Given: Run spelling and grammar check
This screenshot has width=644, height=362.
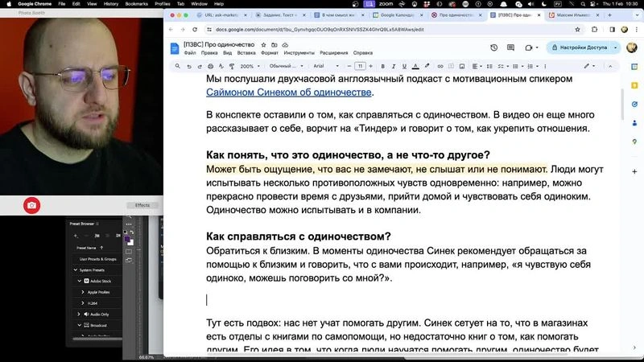Looking at the screenshot, I should [221, 66].
